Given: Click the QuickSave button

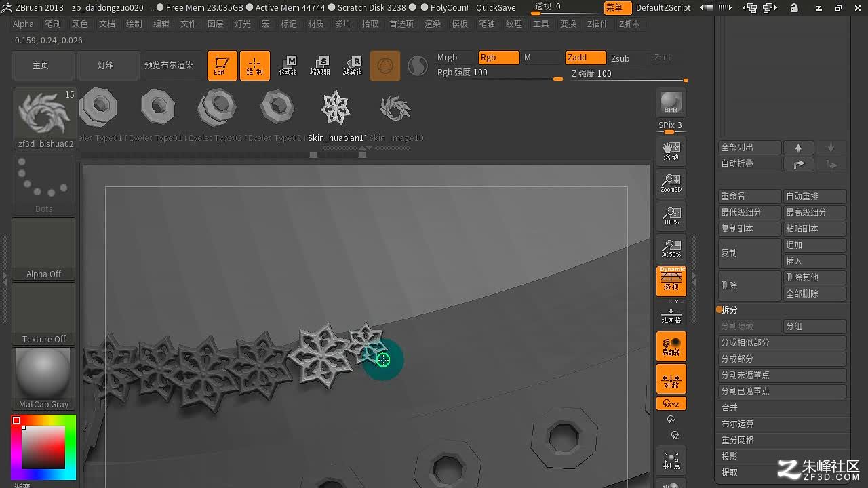Looking at the screenshot, I should coord(496,7).
